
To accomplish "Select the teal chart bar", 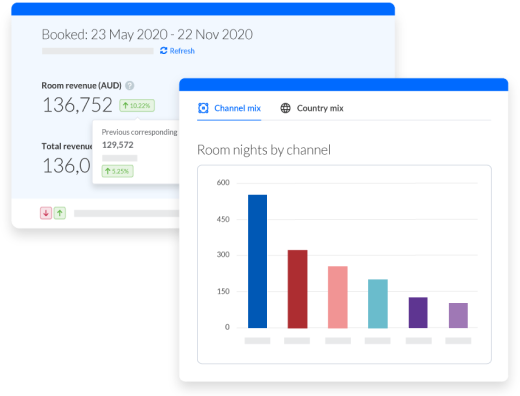I will click(x=378, y=304).
